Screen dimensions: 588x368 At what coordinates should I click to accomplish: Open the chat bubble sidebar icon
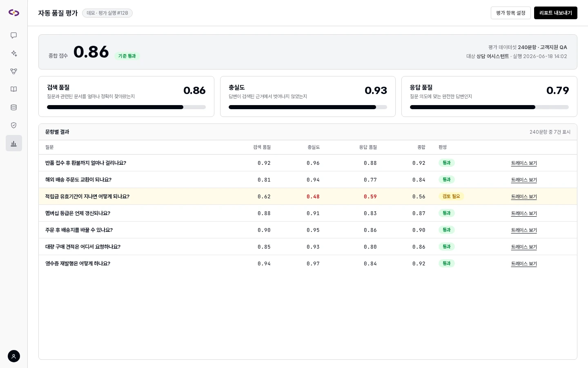14,36
